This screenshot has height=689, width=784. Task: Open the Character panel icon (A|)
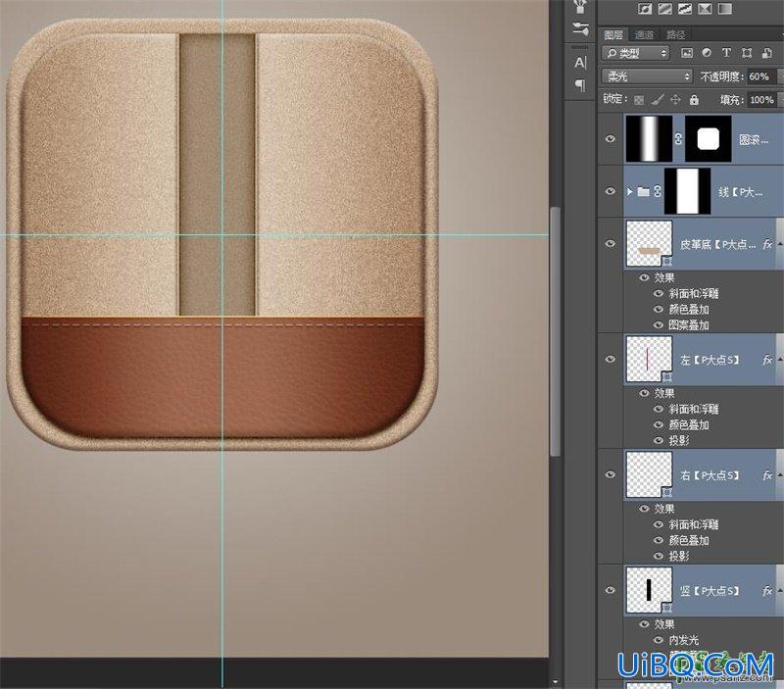coord(580,63)
